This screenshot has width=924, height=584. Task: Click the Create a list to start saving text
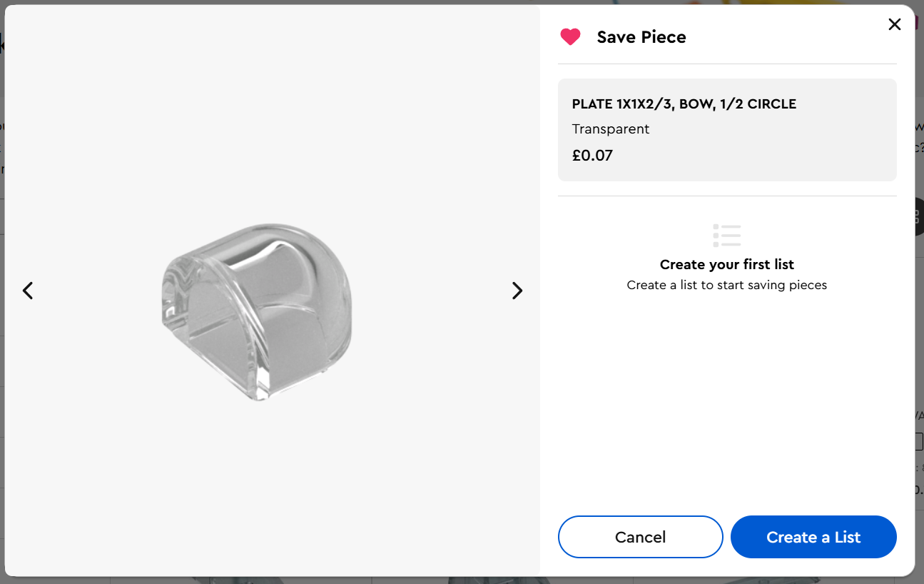click(x=727, y=285)
